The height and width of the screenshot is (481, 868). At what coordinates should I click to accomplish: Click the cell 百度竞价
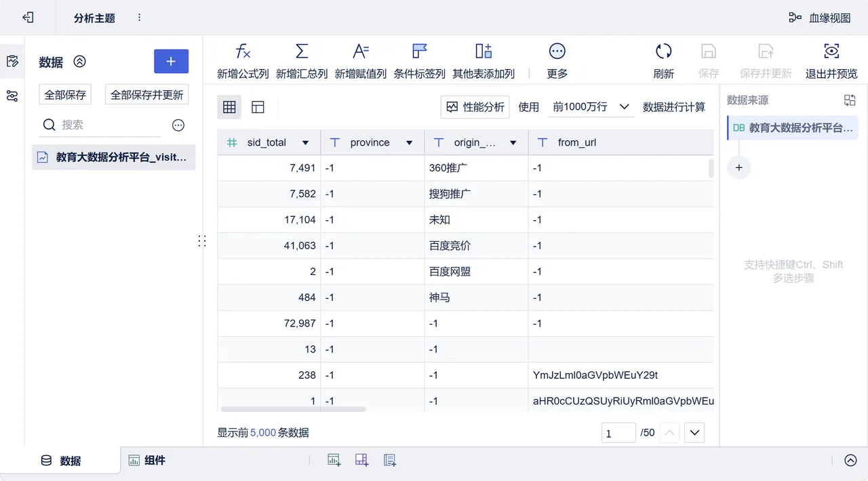(x=476, y=246)
